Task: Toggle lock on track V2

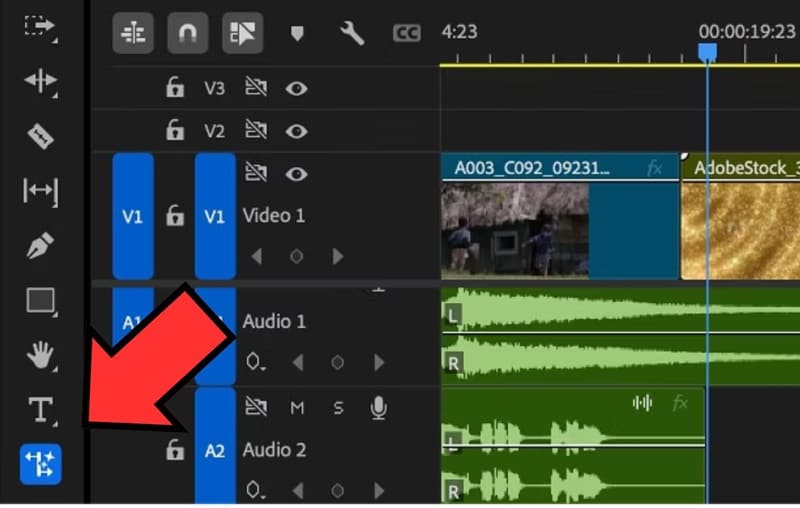Action: [x=174, y=130]
